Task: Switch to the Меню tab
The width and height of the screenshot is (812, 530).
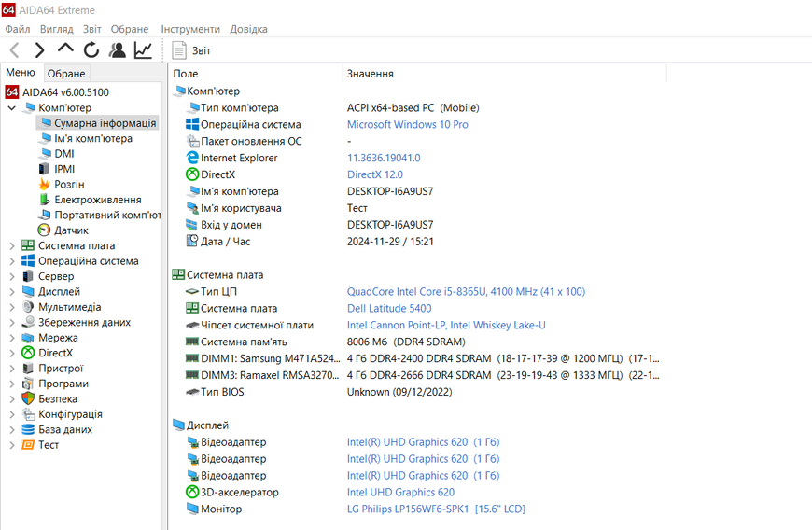Action: coord(21,73)
